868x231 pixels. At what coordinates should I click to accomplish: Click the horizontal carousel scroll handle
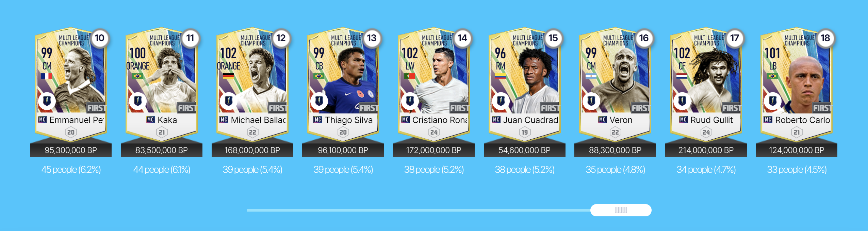click(x=621, y=210)
